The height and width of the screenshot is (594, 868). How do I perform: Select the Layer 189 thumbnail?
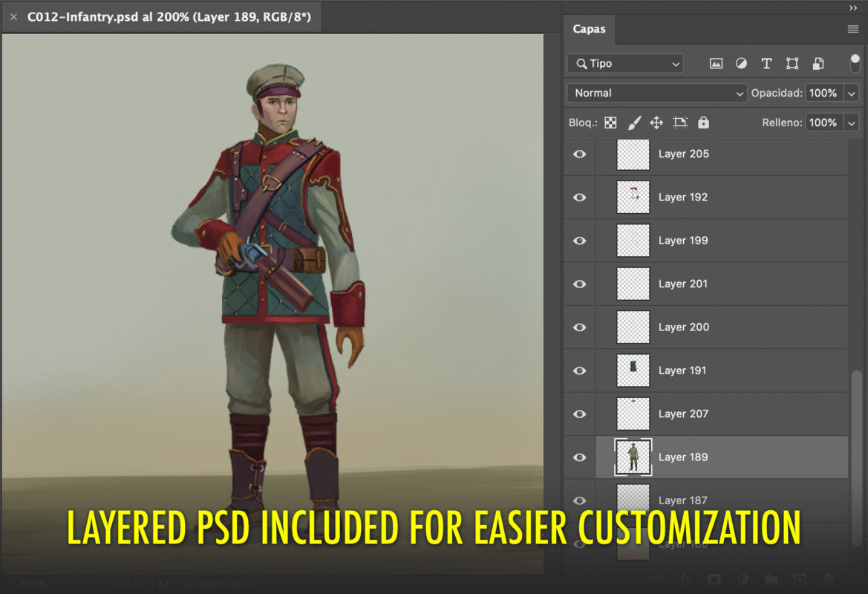[x=633, y=457]
